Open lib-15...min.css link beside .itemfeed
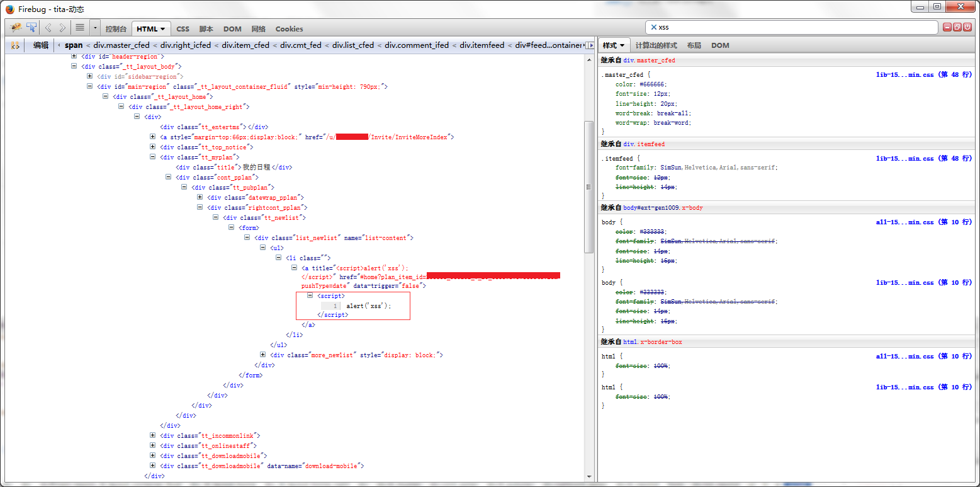The image size is (980, 487). click(x=924, y=158)
